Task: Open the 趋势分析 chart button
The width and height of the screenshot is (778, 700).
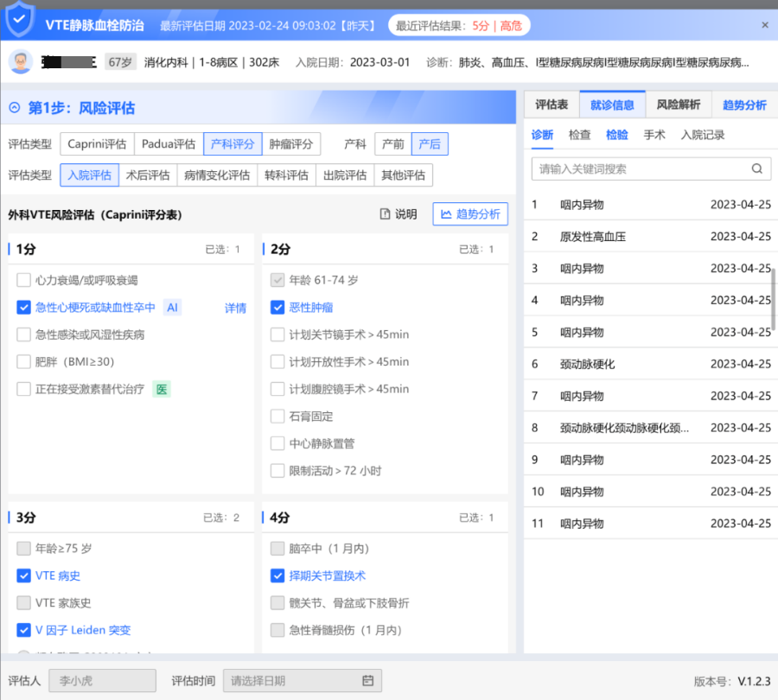Action: (469, 214)
